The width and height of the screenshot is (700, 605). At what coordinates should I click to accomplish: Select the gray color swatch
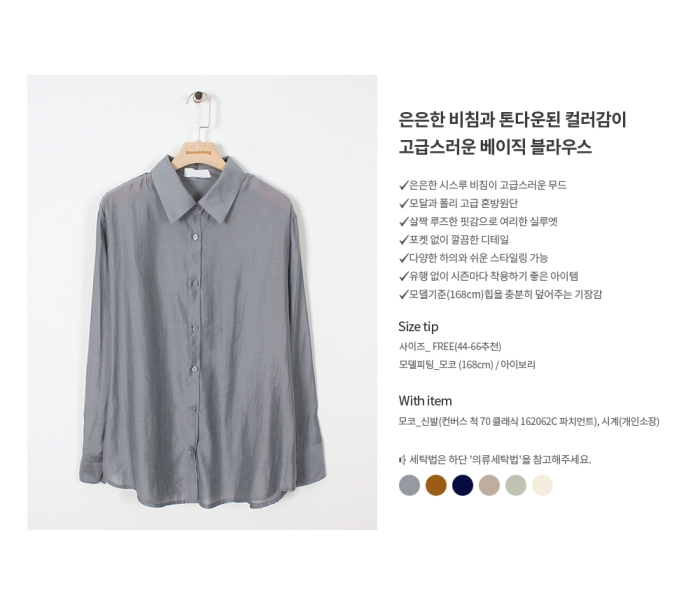point(409,485)
